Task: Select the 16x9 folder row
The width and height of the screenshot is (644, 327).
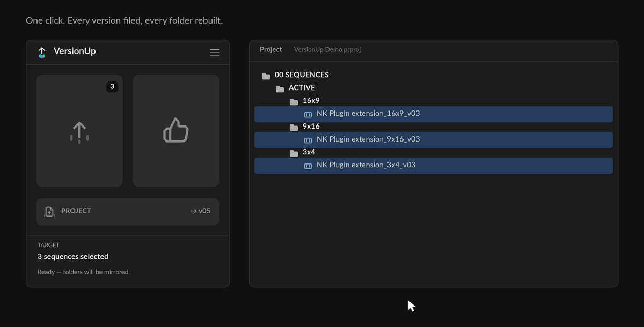Action: [x=434, y=101]
